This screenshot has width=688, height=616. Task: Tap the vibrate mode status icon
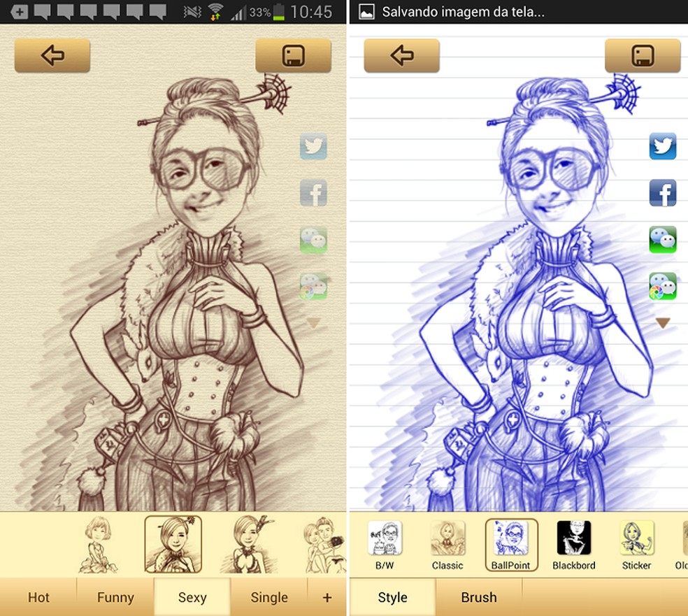point(192,12)
